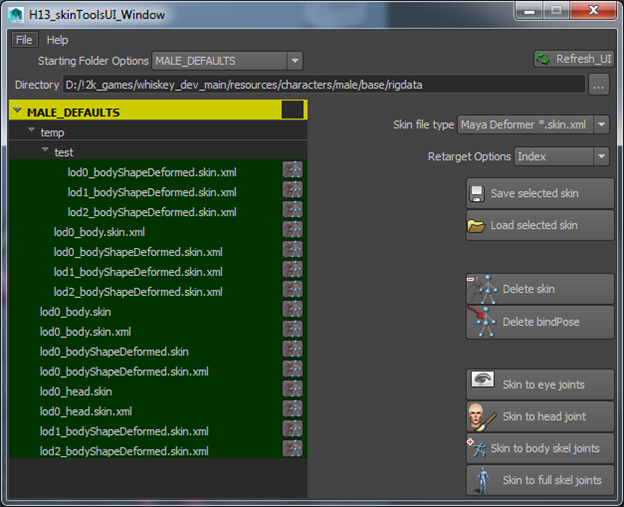Close the H13_skinToolsUI_Window
Image resolution: width=624 pixels, height=507 pixels.
click(x=593, y=11)
